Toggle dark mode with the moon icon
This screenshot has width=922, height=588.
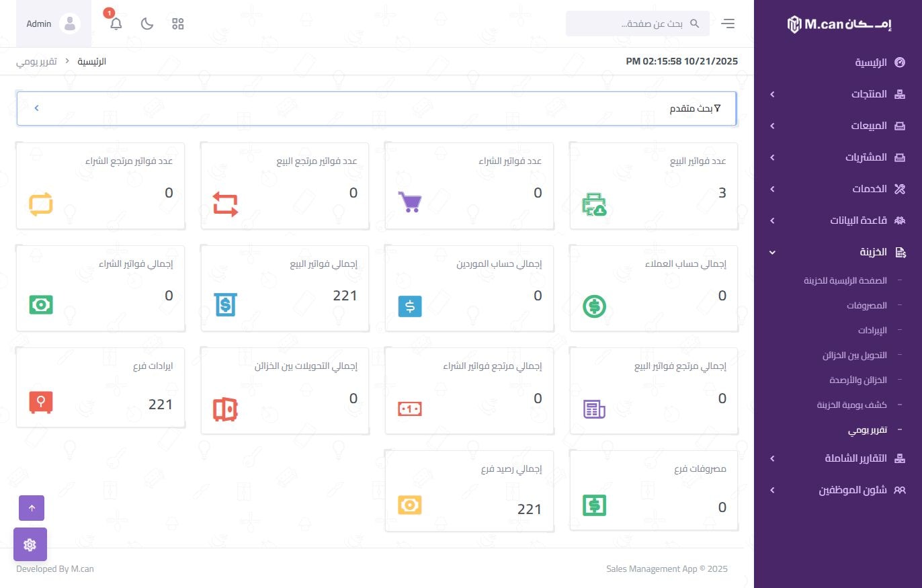(147, 24)
